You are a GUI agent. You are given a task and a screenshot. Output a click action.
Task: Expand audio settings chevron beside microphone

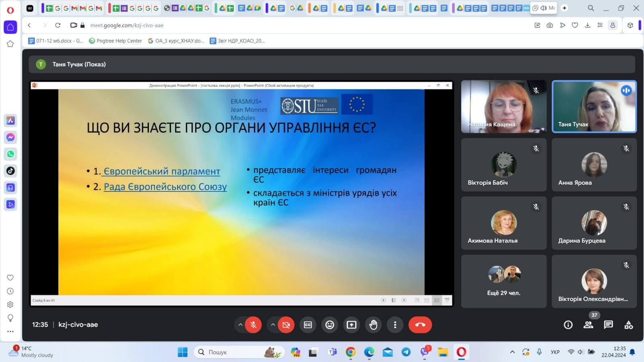pos(240,325)
